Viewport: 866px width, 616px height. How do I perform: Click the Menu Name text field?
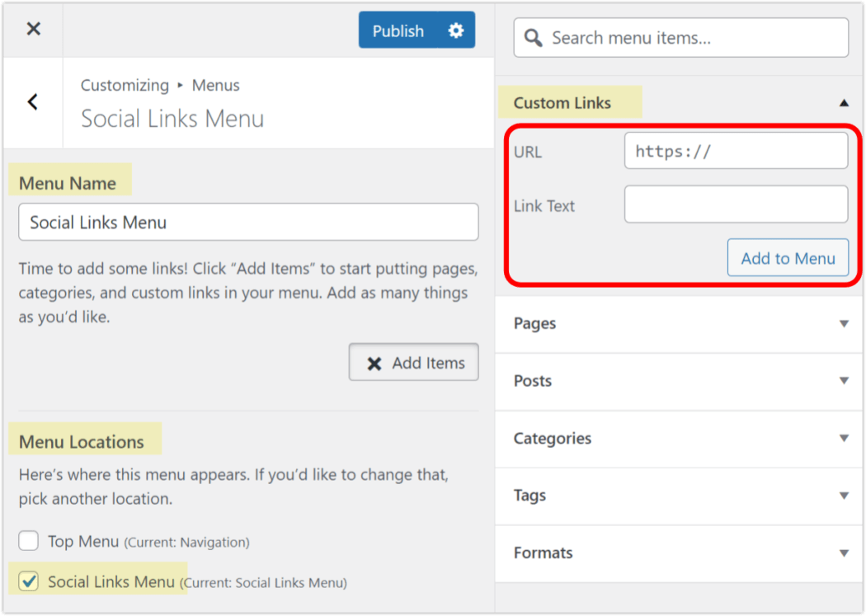(248, 222)
